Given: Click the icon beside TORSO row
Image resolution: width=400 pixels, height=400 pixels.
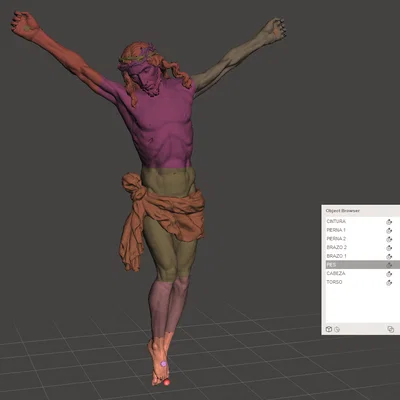Looking at the screenshot, I should tap(389, 283).
